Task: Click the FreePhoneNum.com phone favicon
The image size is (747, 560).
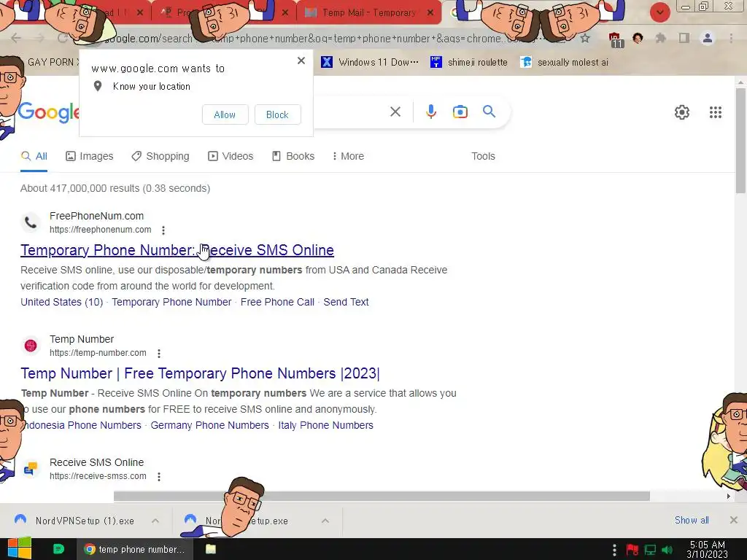Action: pyautogui.click(x=31, y=222)
